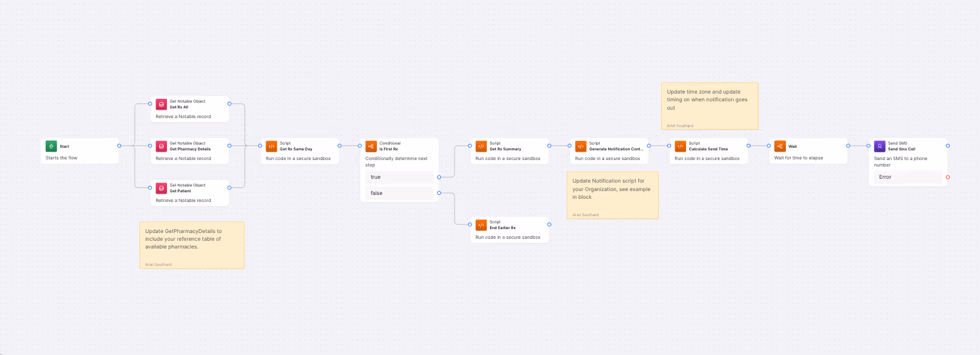Click the Wait node output port

coord(848,146)
